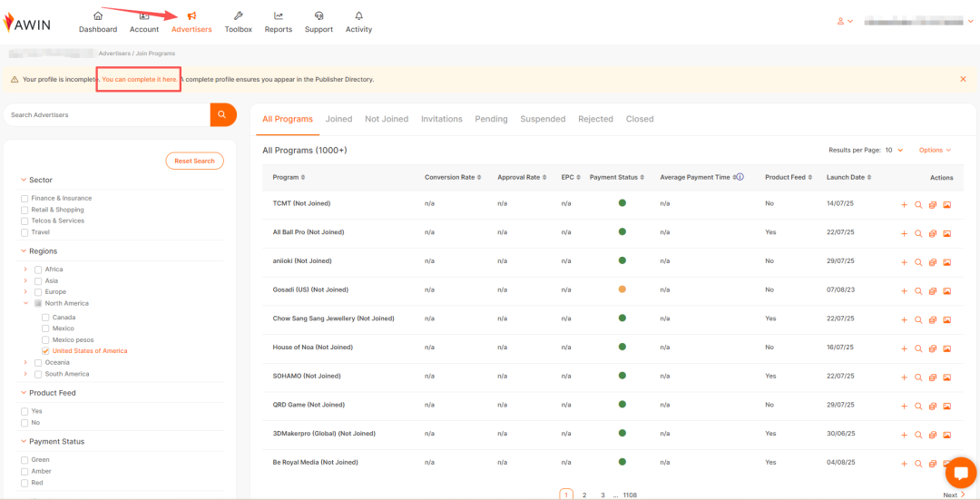Viewport: 980px width, 500px height.
Task: Open the live chat bubble
Action: click(x=961, y=473)
